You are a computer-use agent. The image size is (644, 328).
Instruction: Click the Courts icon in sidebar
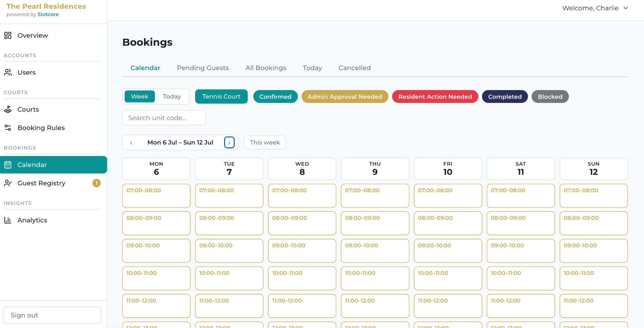(8, 109)
